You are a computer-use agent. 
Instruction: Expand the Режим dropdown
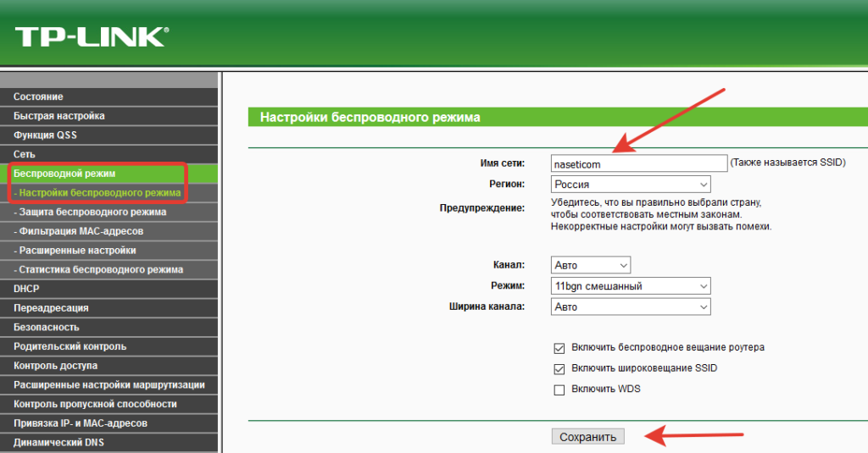630,286
